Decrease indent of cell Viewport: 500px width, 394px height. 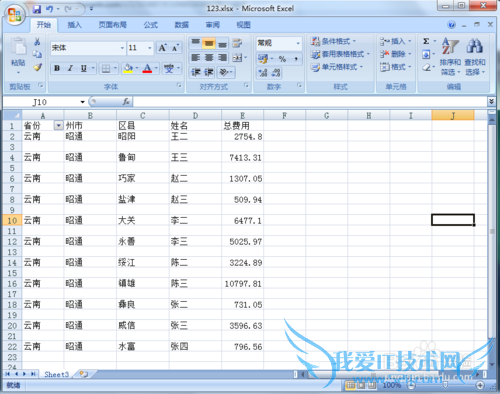click(x=195, y=72)
